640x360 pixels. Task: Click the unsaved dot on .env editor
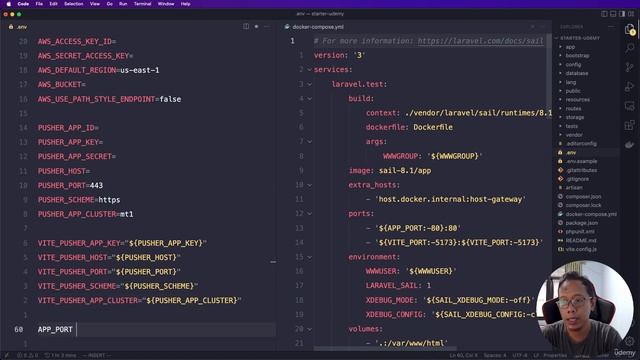coord(256,27)
